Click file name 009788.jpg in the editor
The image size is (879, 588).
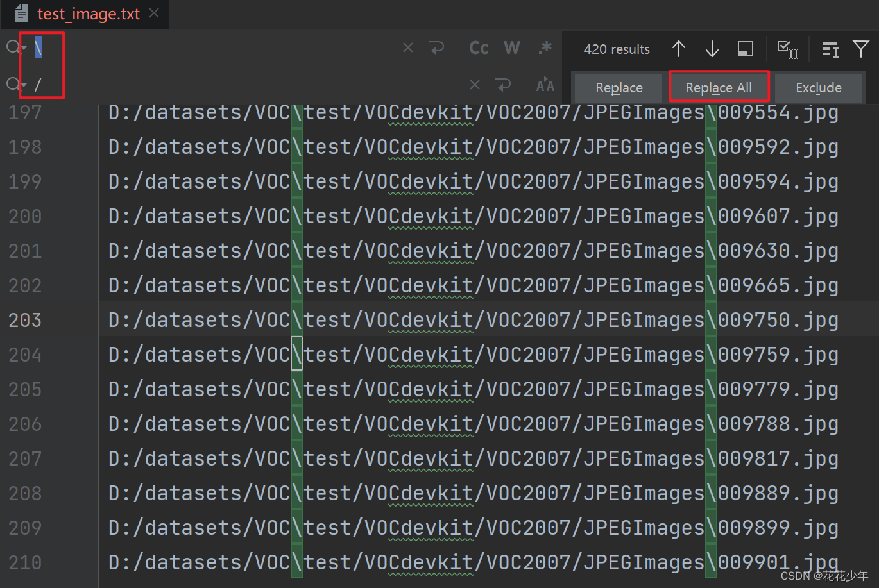[778, 424]
